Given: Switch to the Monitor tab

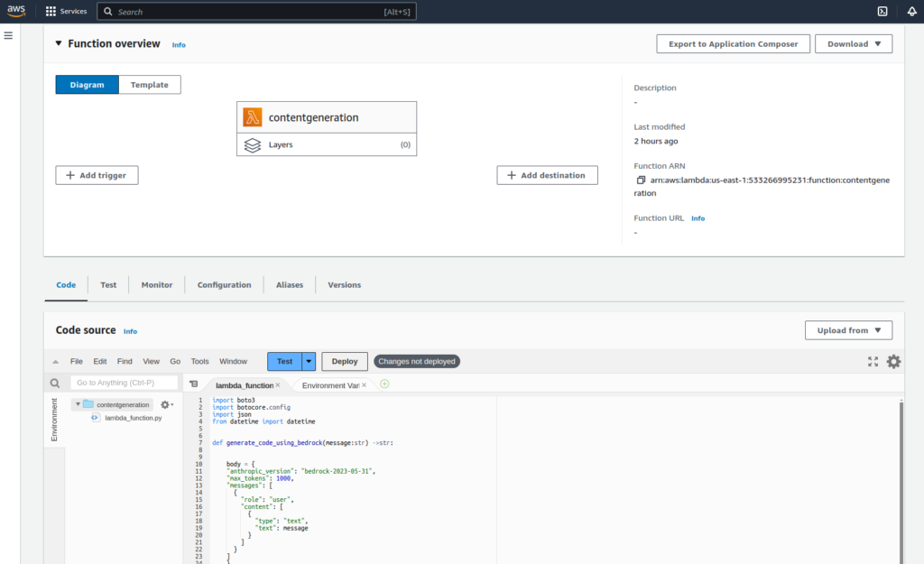Looking at the screenshot, I should pos(157,284).
